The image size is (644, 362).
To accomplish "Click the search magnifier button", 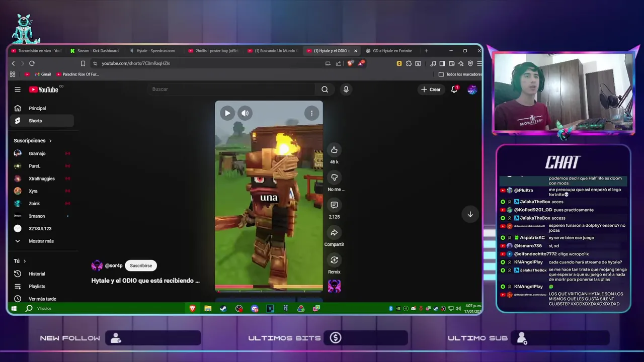I will coord(325,89).
